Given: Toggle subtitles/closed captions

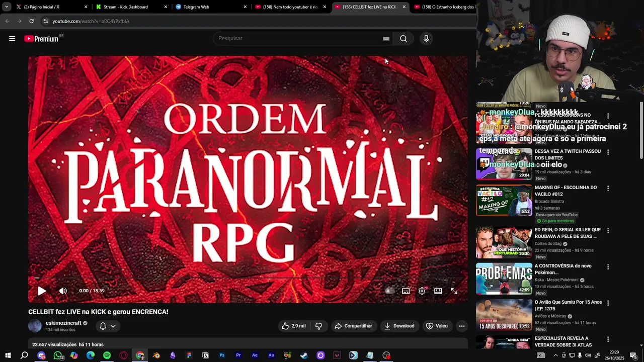Looking at the screenshot, I should 406,291.
